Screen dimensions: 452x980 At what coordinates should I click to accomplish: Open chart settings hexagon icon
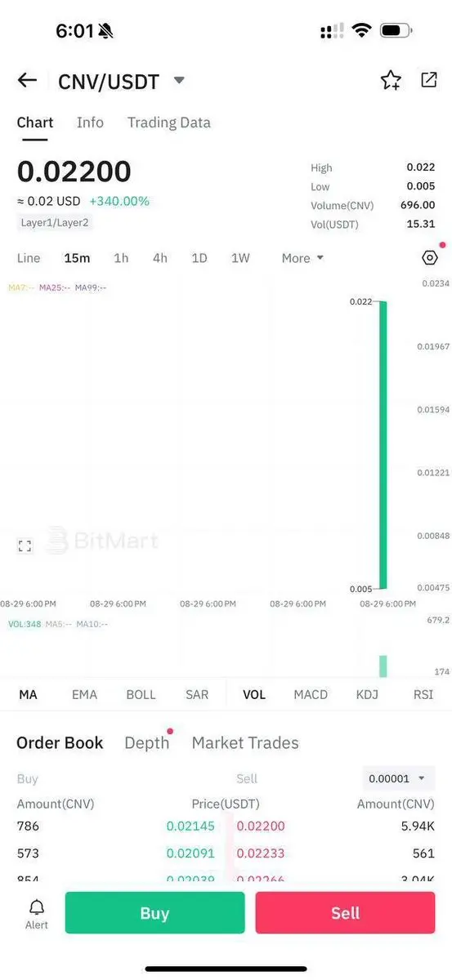(430, 258)
